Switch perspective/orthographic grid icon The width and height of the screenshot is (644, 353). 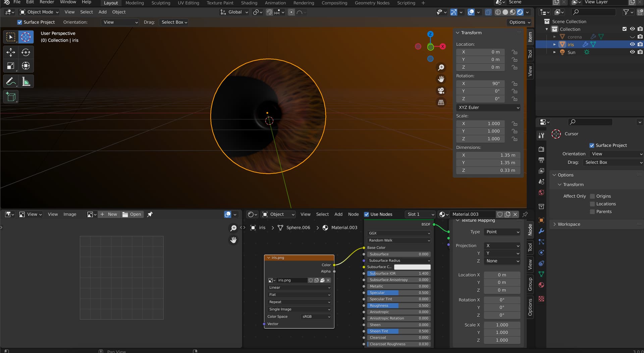tap(441, 102)
